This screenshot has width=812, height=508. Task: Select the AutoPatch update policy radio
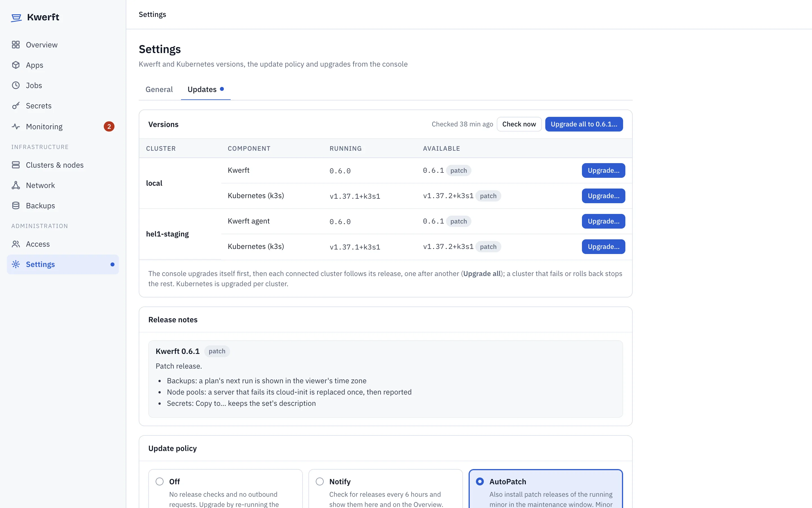[480, 481]
